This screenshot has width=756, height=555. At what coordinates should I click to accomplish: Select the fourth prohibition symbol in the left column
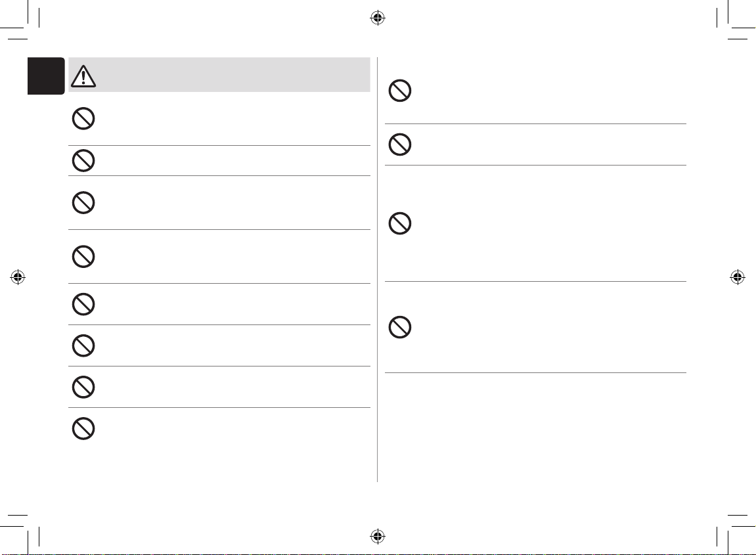point(83,256)
